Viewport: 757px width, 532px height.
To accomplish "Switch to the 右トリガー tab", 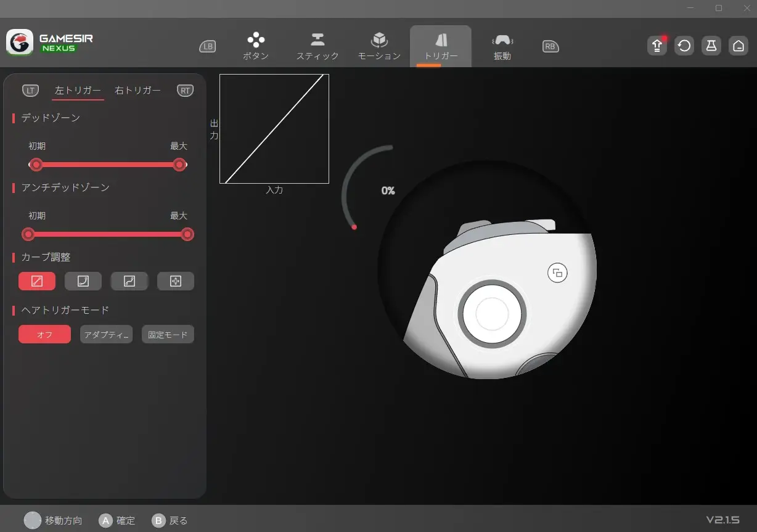I will point(137,91).
